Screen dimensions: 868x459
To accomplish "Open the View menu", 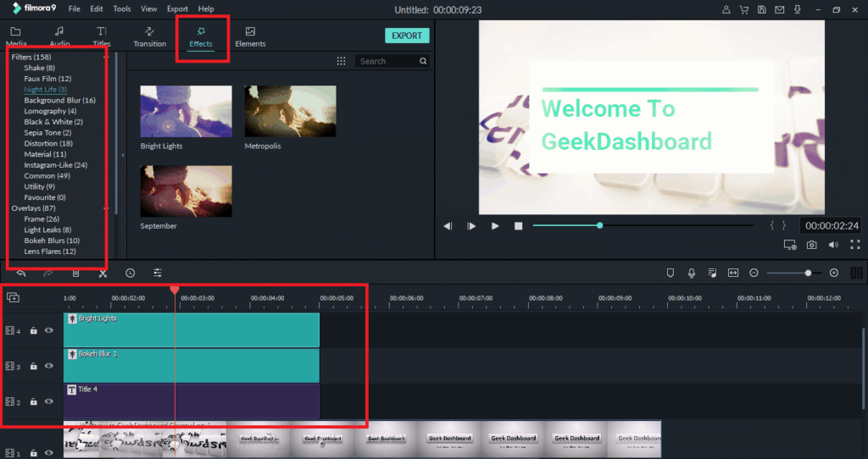I will click(149, 8).
